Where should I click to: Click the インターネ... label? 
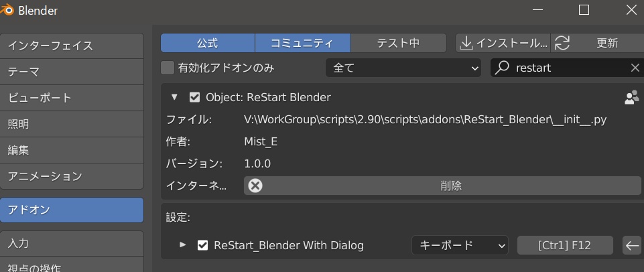click(196, 186)
